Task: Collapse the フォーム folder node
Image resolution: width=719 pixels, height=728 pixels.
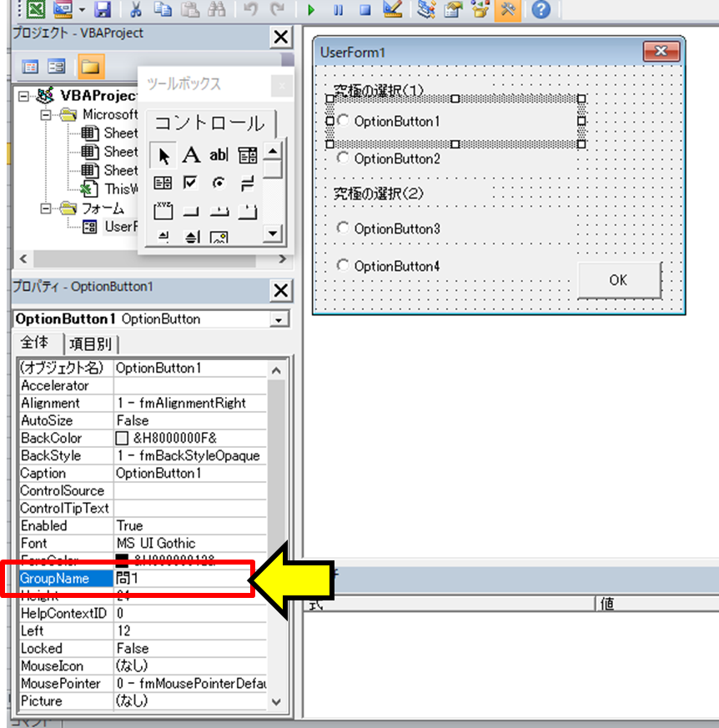Action: [46, 208]
